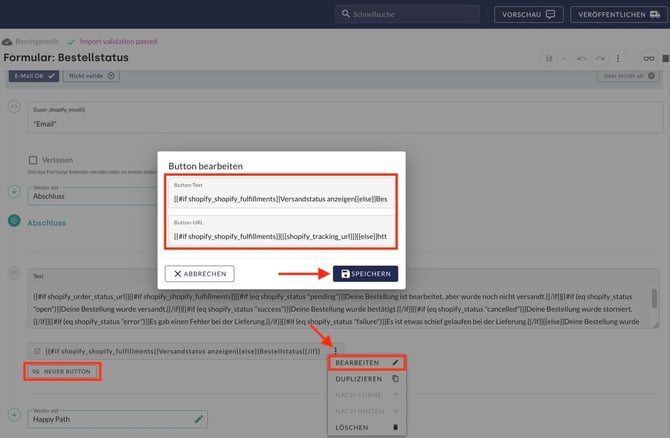Open the form toolbar three-dot menu
The height and width of the screenshot is (438, 670).
618,59
